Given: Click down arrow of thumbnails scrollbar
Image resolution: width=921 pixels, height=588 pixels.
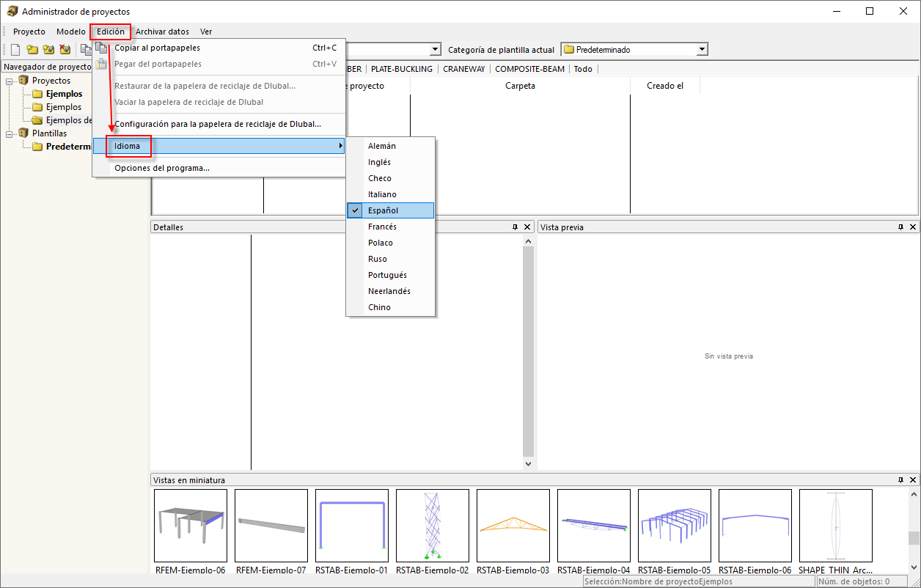Looking at the screenshot, I should pyautogui.click(x=914, y=567).
